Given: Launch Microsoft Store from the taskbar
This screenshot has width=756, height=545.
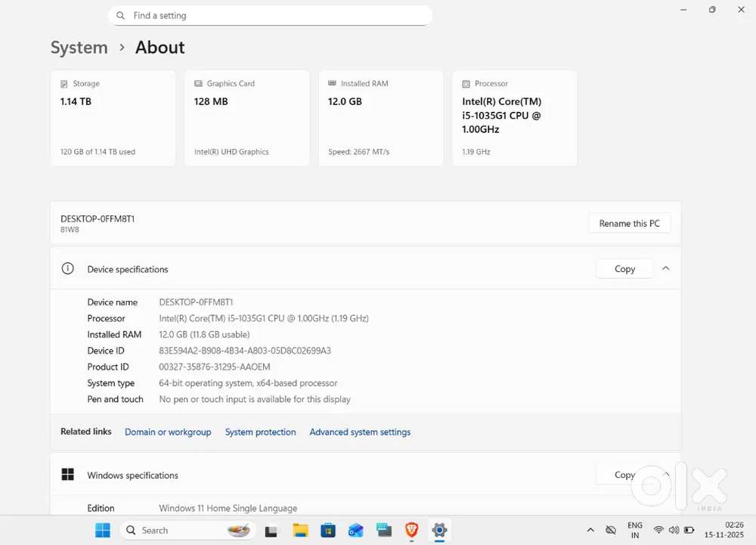Looking at the screenshot, I should click(x=328, y=530).
